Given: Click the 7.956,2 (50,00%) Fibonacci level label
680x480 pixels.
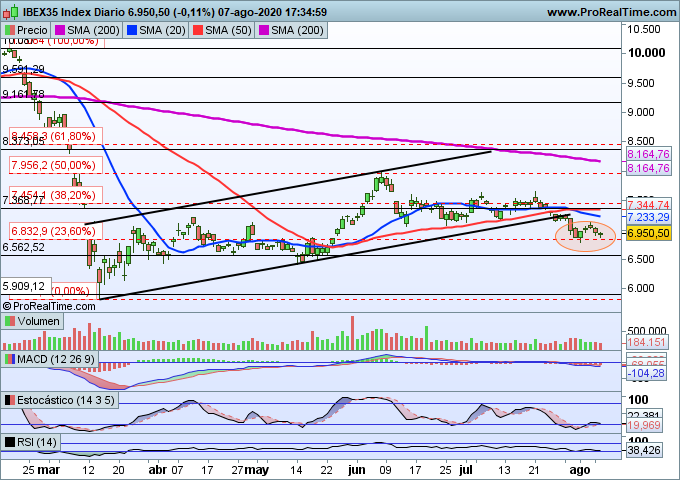Looking at the screenshot, I should click(x=52, y=164).
